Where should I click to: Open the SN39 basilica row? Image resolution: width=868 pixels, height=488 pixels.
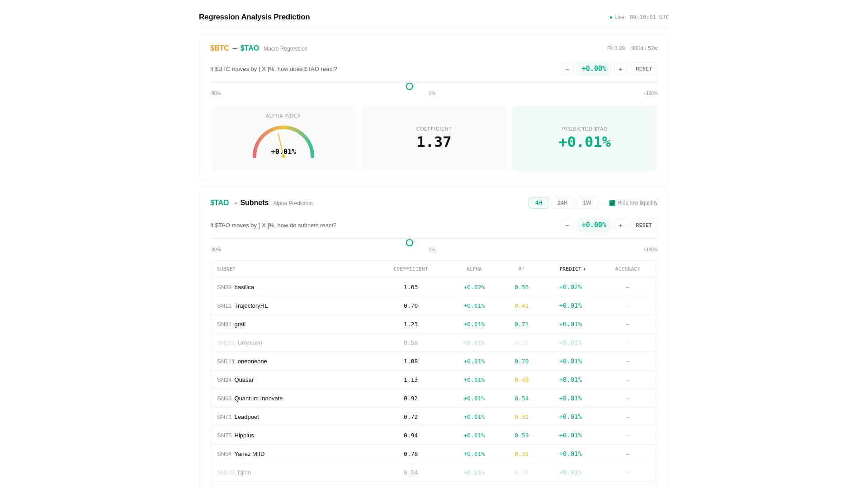[434, 287]
